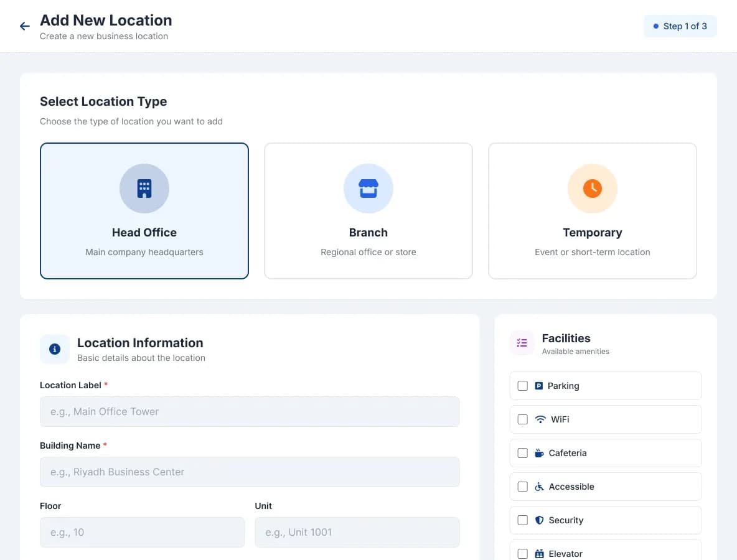Click the Head Office building icon
Screen dimensions: 737x560
tap(144, 189)
